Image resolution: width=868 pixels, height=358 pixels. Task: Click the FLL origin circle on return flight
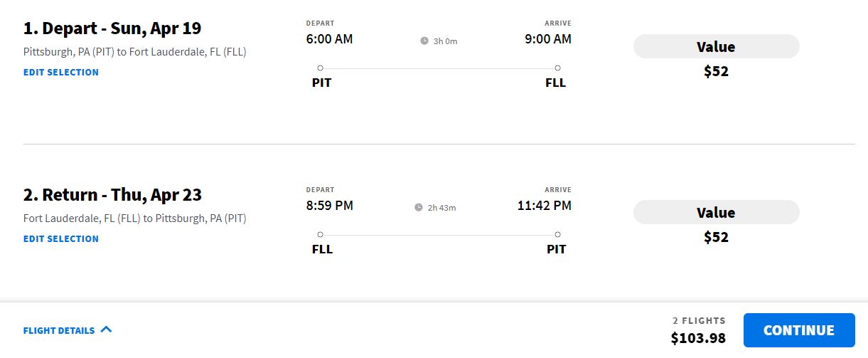point(321,234)
